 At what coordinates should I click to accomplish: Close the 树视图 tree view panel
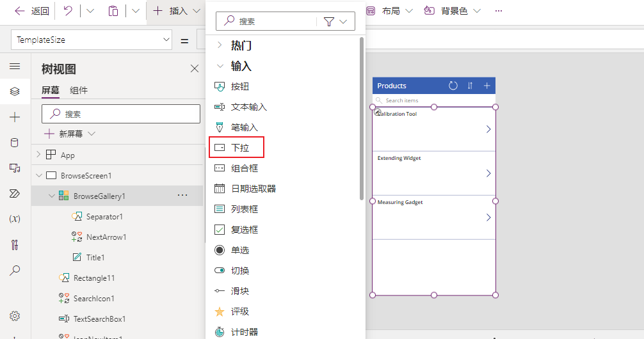pos(195,68)
